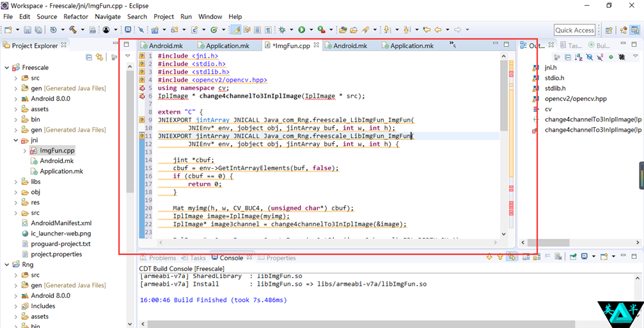Toggle Show Whitespace Characters pilcrow icon
Viewport: 644px width, 328px height.
(x=268, y=30)
